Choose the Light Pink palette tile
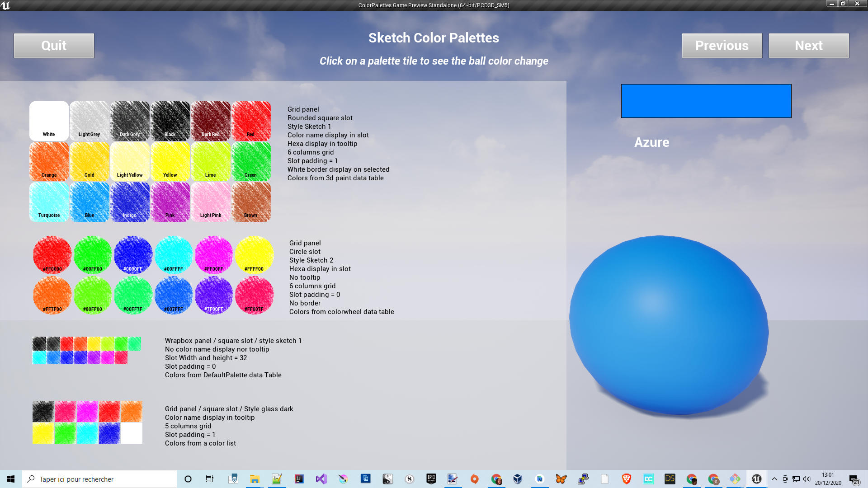 click(211, 202)
